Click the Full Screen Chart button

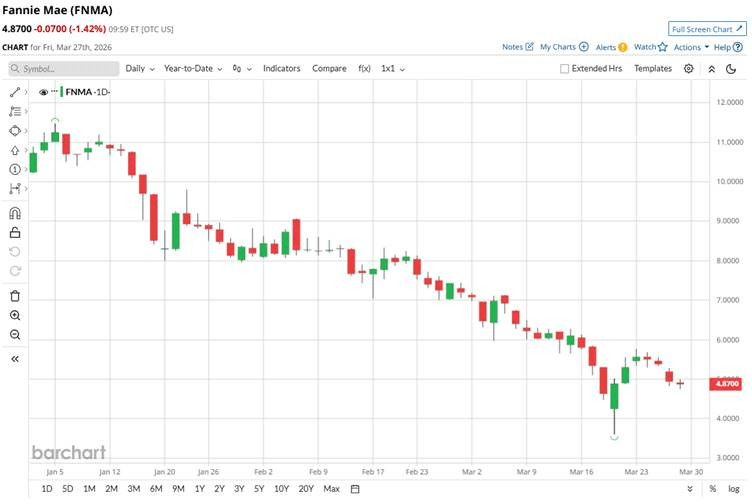[x=707, y=29]
